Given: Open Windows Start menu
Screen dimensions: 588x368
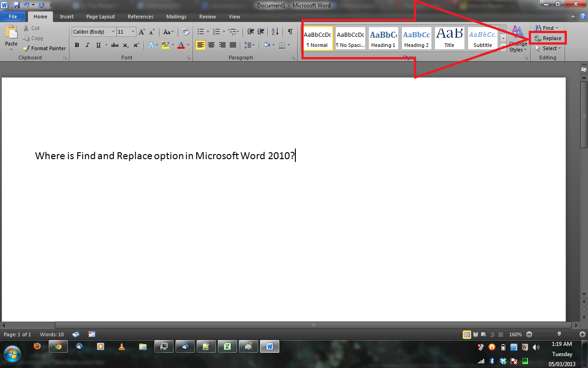Looking at the screenshot, I should point(12,353).
